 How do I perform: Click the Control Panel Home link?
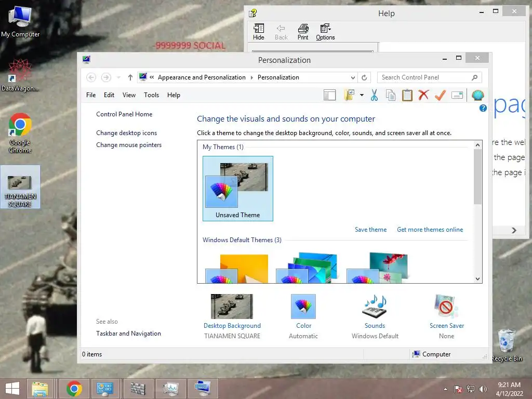(124, 114)
